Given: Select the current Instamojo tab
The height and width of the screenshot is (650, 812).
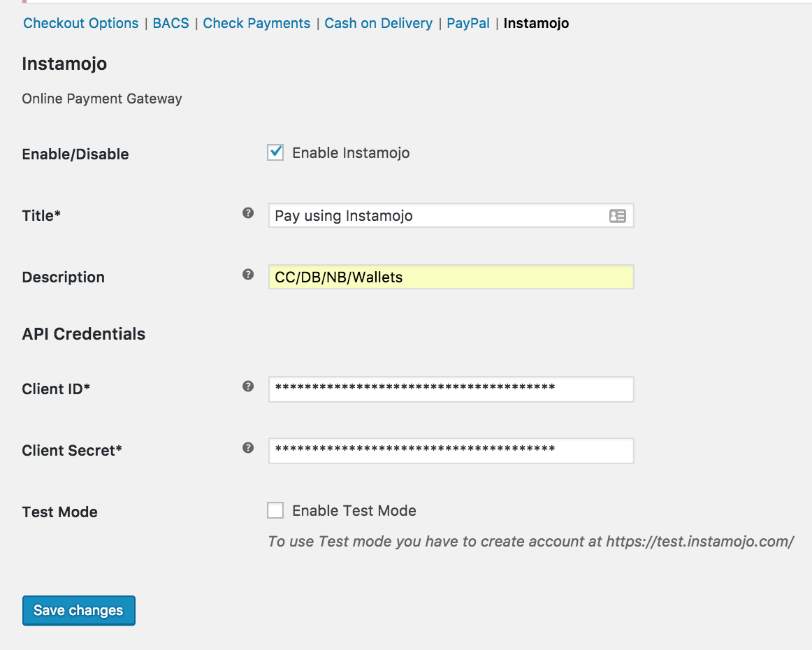Looking at the screenshot, I should (x=536, y=23).
